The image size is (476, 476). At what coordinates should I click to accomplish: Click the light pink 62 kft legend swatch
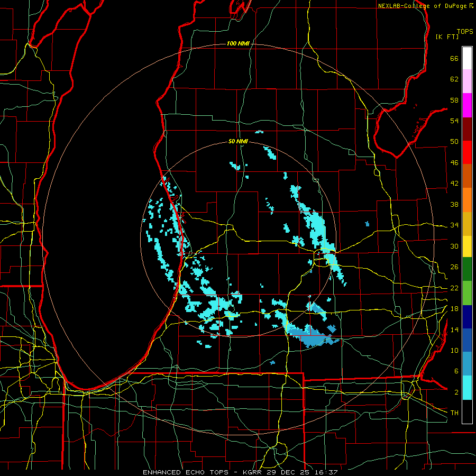[467, 81]
